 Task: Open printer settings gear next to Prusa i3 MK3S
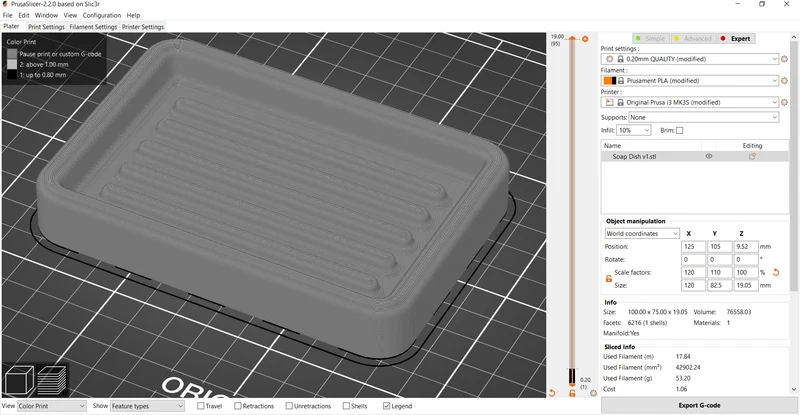[784, 102]
